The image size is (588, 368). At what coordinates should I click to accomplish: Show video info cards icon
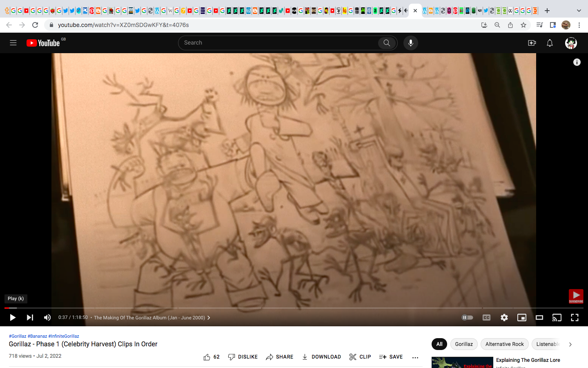577,62
